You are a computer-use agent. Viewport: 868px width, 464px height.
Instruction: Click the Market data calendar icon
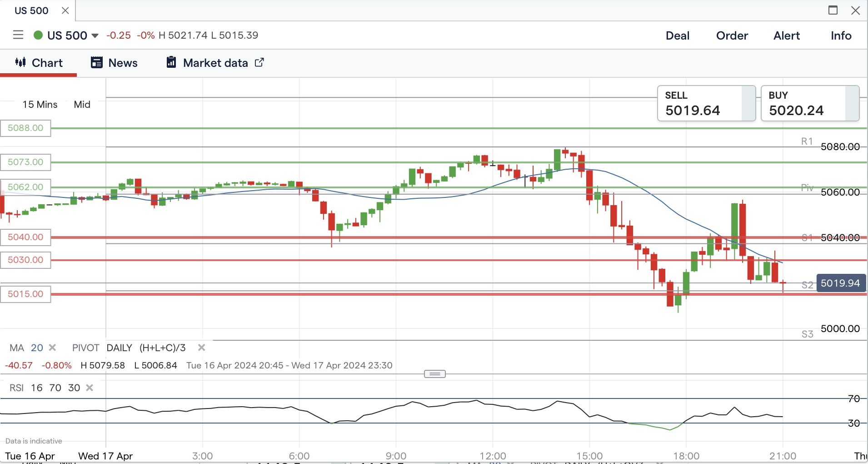point(171,62)
